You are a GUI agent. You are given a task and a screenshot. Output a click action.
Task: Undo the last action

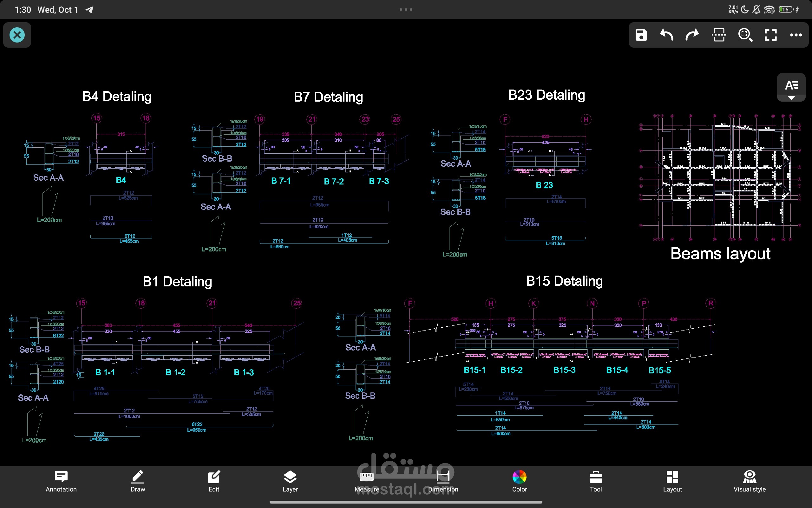[666, 35]
